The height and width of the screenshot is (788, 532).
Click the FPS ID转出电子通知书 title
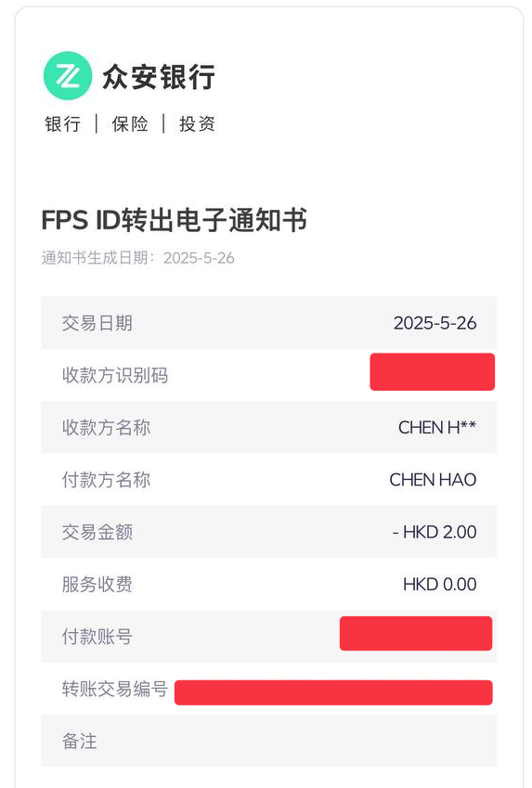(x=174, y=220)
